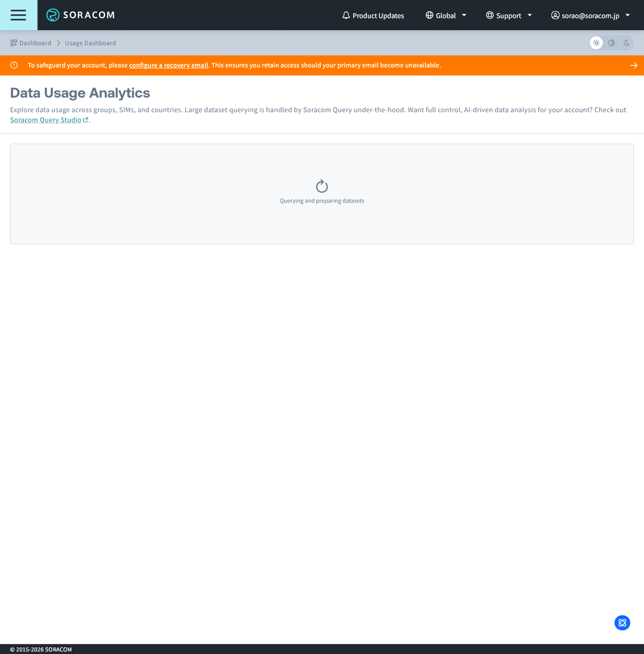This screenshot has width=644, height=654.
Task: Open the sorao@soracom.jp account menu
Action: pyautogui.click(x=591, y=16)
